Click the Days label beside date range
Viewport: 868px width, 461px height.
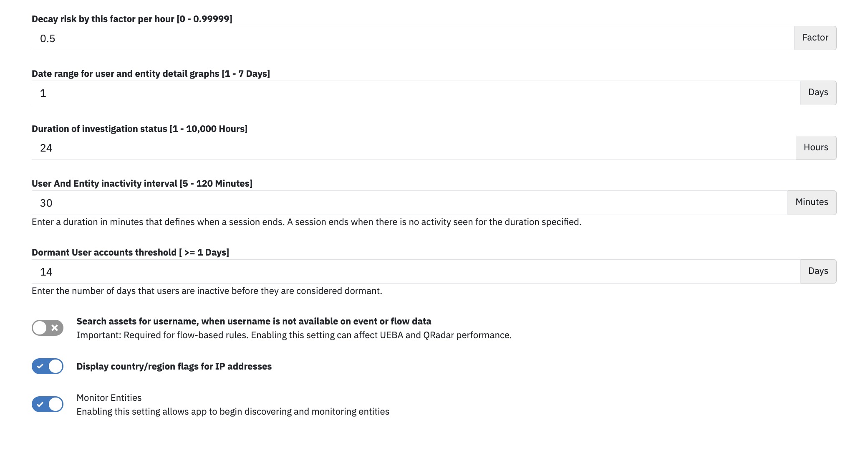click(x=818, y=93)
